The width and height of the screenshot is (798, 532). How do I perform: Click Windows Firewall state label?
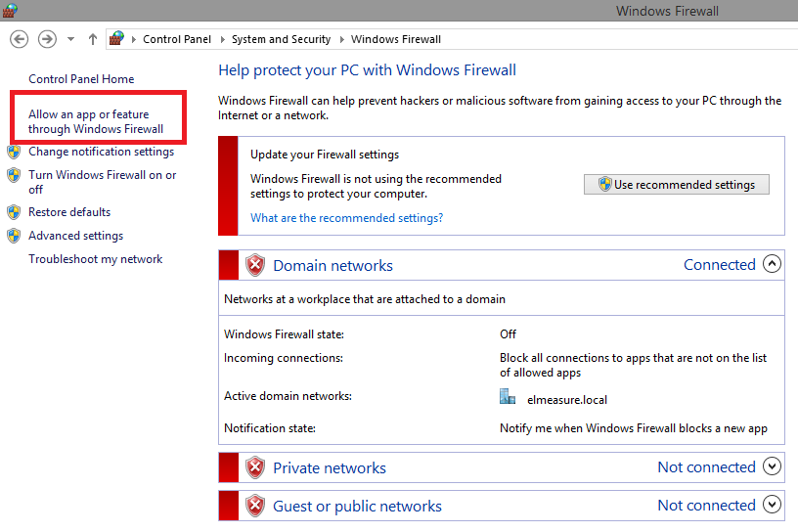point(284,333)
